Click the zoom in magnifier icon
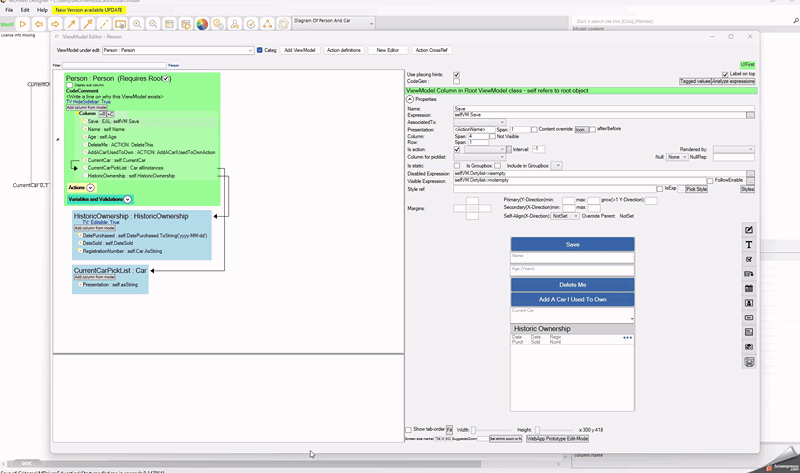This screenshot has height=473, width=800. [x=137, y=24]
